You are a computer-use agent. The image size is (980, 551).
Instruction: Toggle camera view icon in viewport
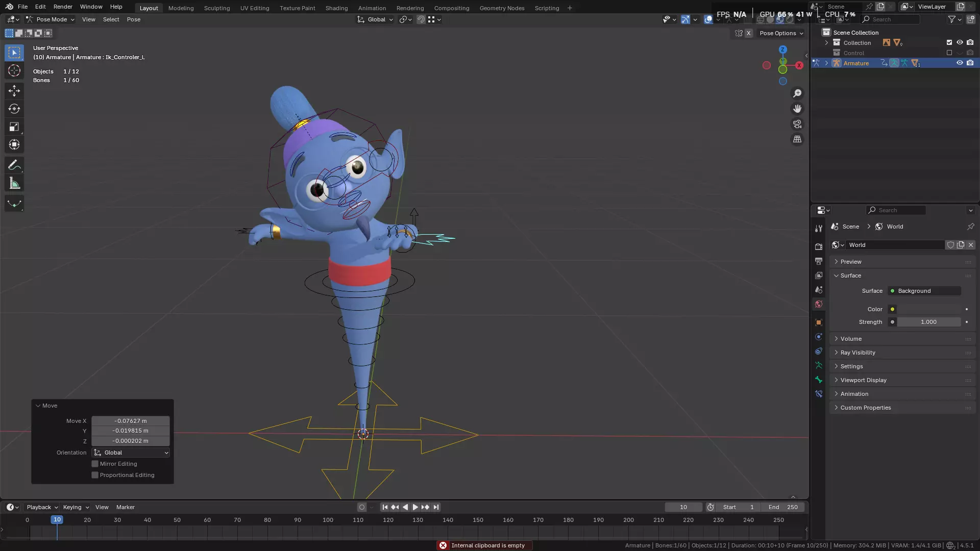click(797, 124)
